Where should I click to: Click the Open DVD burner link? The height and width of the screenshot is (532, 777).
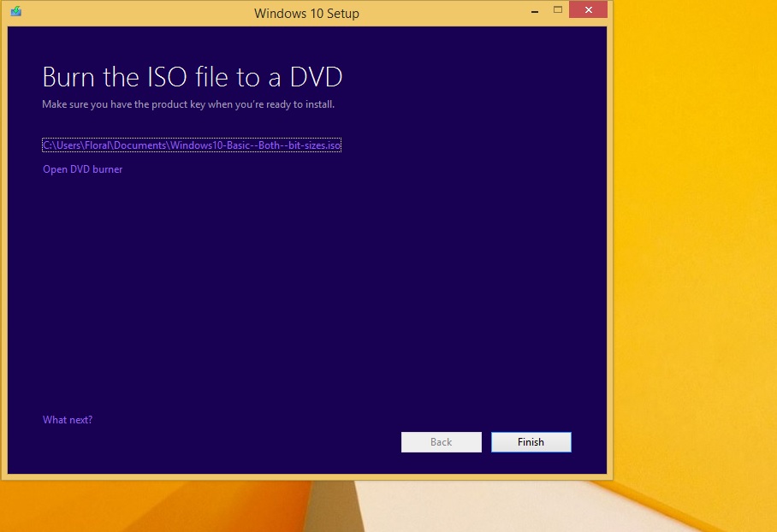(x=83, y=169)
